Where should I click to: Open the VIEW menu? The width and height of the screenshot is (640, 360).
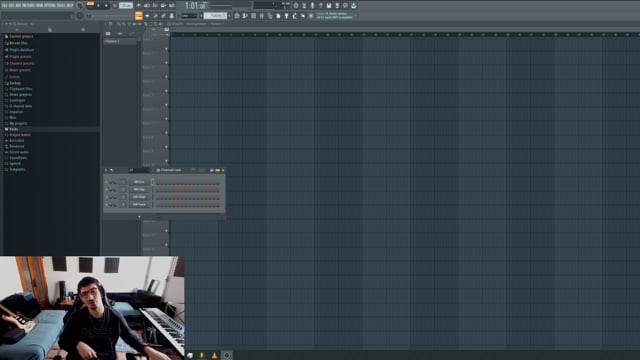39,6
